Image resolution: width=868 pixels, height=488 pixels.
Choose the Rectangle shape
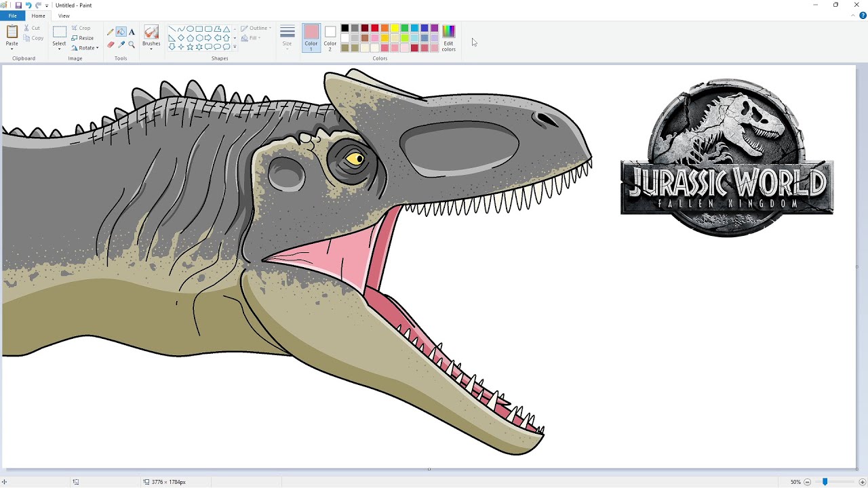(x=199, y=29)
